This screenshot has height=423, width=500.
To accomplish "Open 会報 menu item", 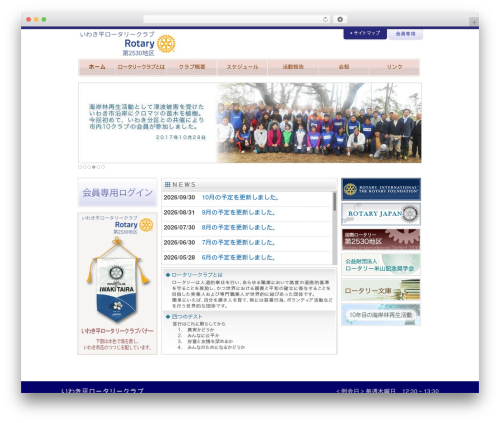I will click(x=344, y=67).
